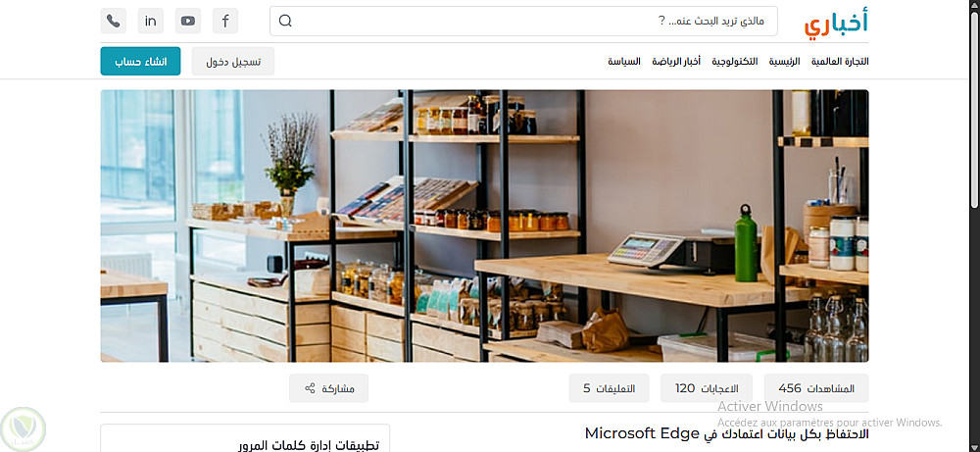The width and height of the screenshot is (980, 452).
Task: Open the YouTube channel icon
Action: click(x=188, y=21)
